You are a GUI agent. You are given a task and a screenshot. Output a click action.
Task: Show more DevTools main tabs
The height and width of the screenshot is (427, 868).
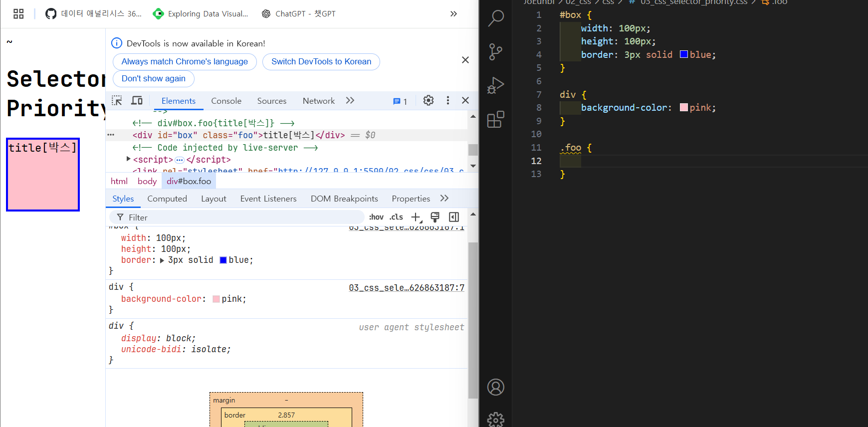coord(350,101)
